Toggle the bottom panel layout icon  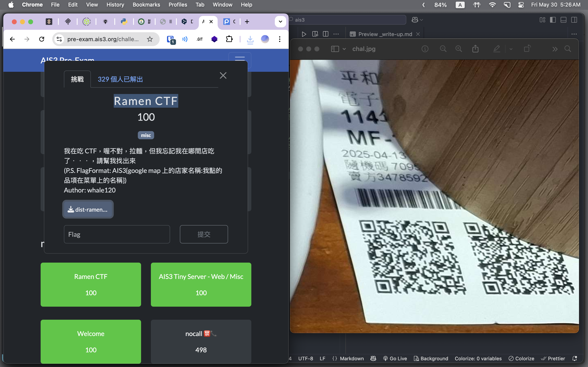pos(563,20)
